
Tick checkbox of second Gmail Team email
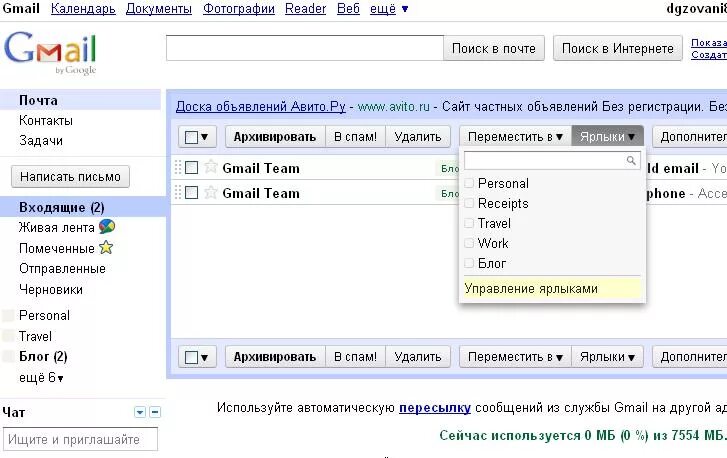191,192
